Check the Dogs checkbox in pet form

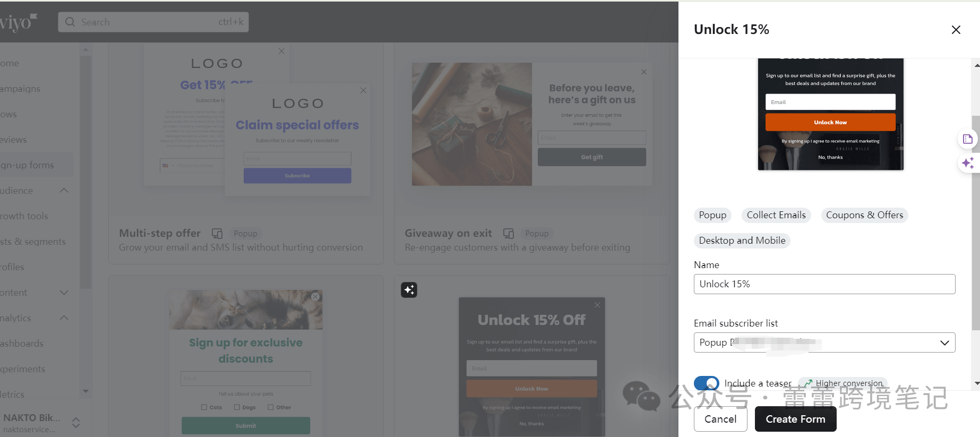[x=237, y=407]
